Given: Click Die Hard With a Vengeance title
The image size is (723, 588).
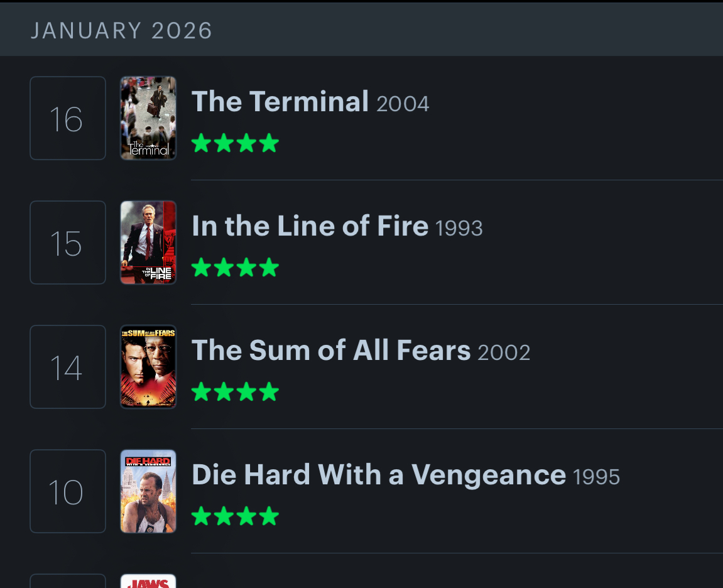Looking at the screenshot, I should click(379, 474).
